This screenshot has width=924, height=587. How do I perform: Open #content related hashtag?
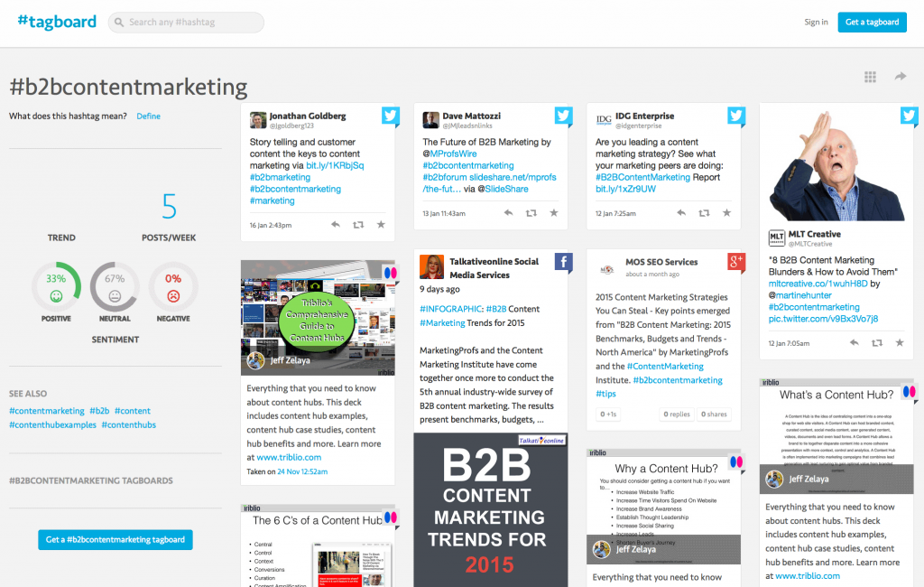133,411
